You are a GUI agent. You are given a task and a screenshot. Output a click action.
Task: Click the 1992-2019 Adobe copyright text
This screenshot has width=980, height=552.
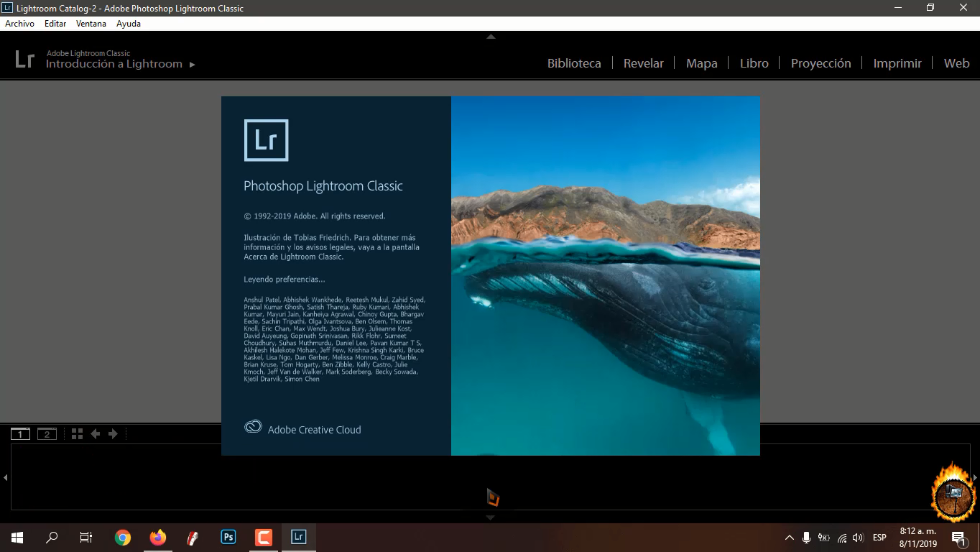315,216
